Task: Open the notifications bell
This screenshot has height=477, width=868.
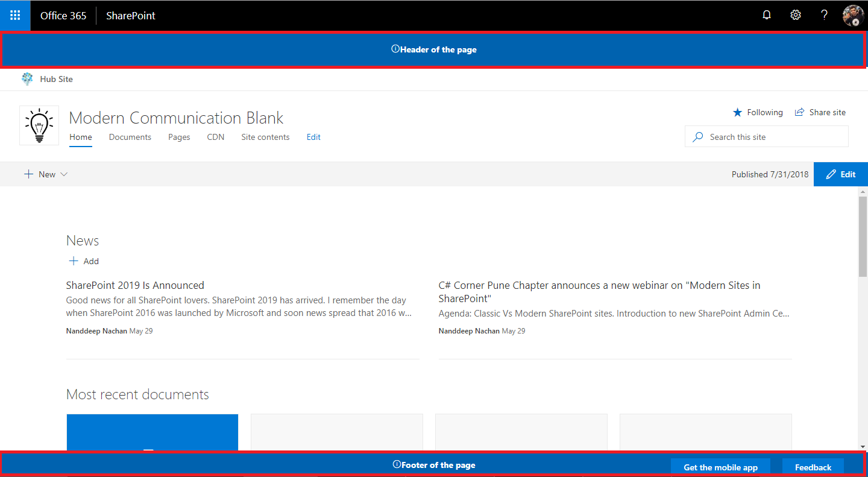Action: pos(767,15)
